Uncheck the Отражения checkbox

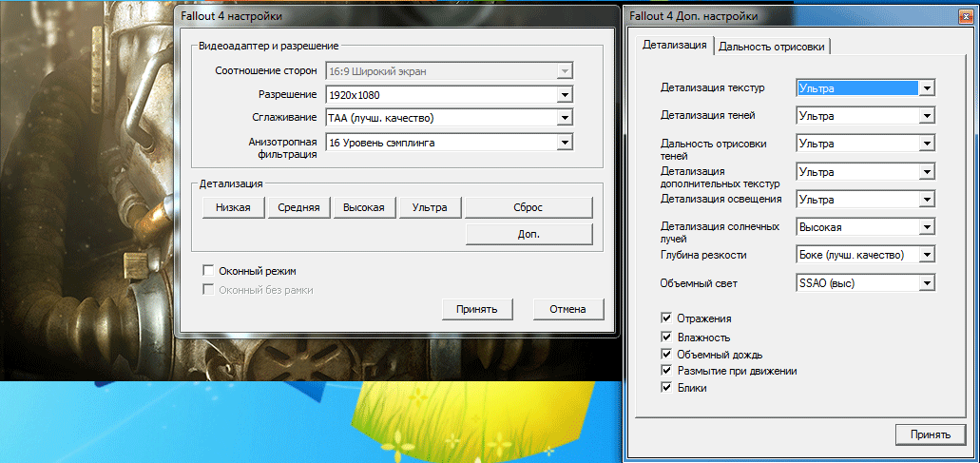(666, 318)
